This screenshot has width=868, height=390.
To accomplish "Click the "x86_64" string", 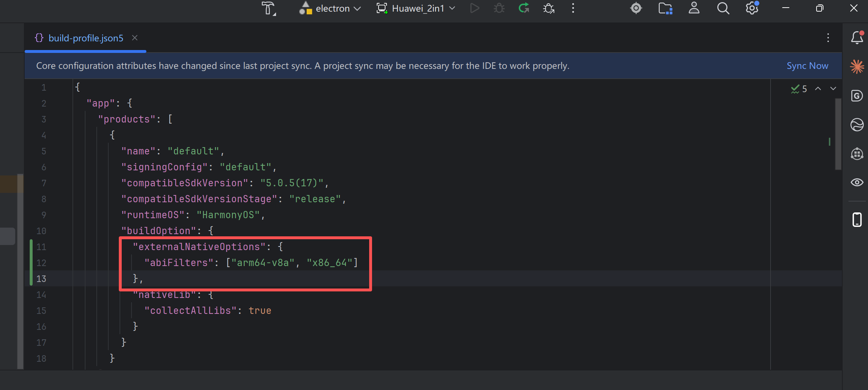I will 330,263.
